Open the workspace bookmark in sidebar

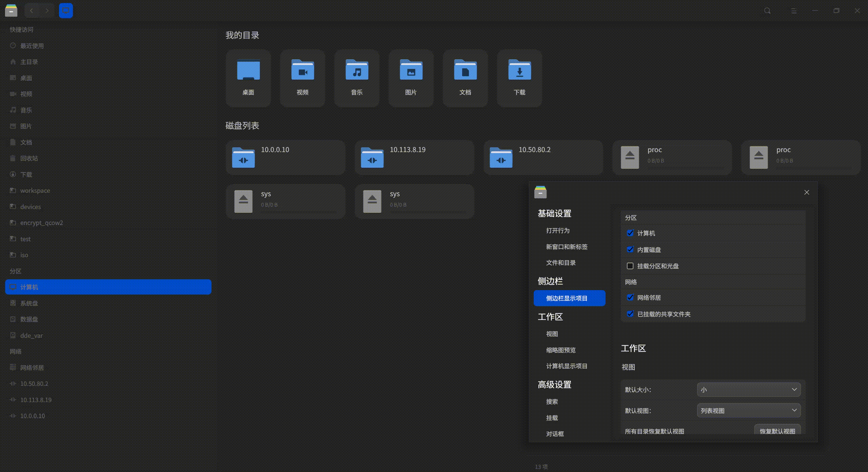coord(108,191)
